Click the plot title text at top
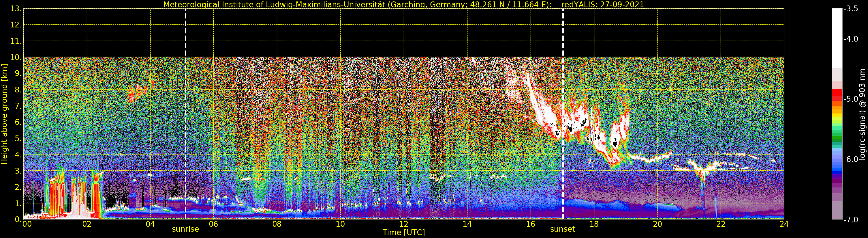Screen dimensions: 868x238 coord(404,5)
